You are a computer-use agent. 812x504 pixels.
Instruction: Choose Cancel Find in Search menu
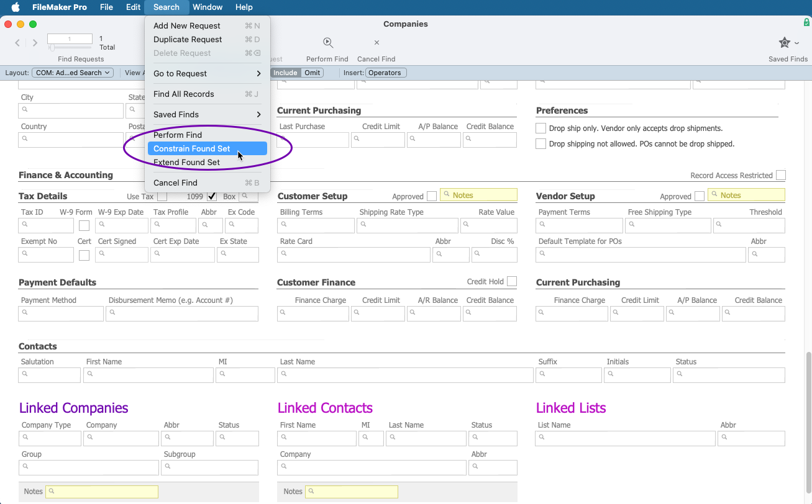pos(208,182)
